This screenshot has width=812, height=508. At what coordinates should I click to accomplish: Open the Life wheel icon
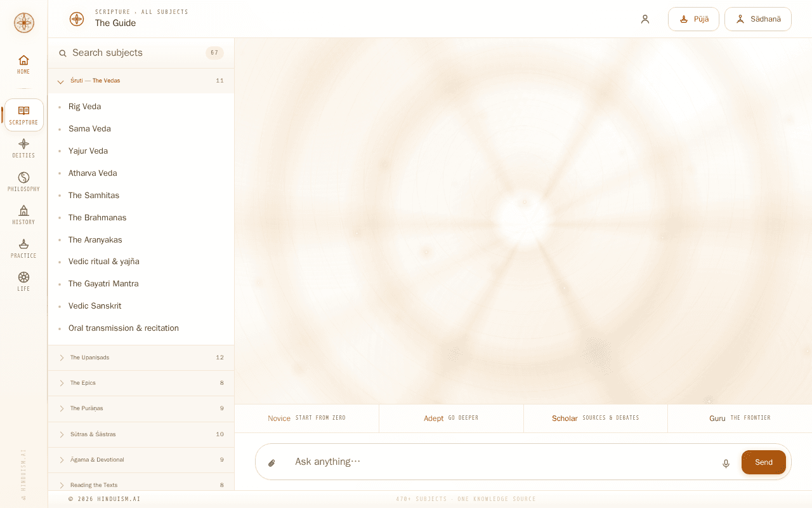23,281
